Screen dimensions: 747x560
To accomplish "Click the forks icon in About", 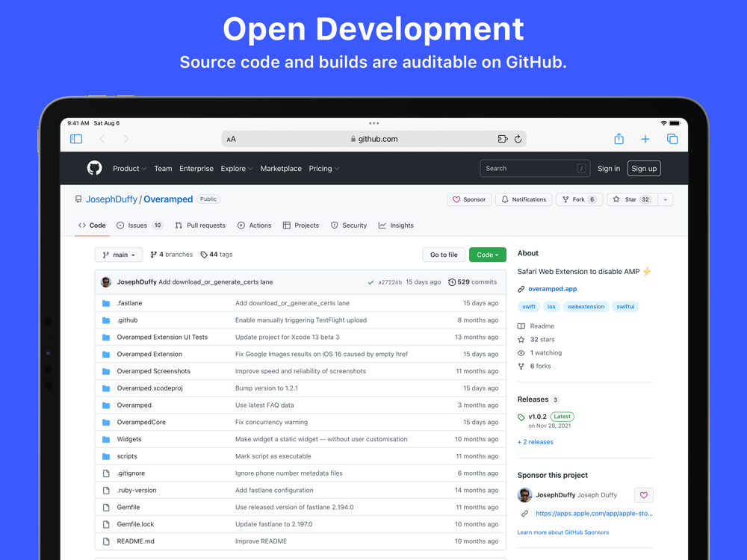I will 521,366.
